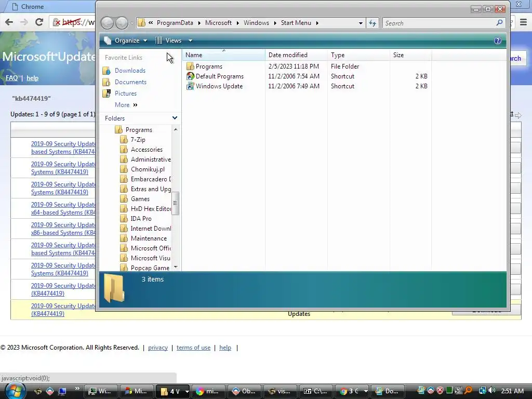
Task: Sort by the Date modified column header
Action: point(296,55)
